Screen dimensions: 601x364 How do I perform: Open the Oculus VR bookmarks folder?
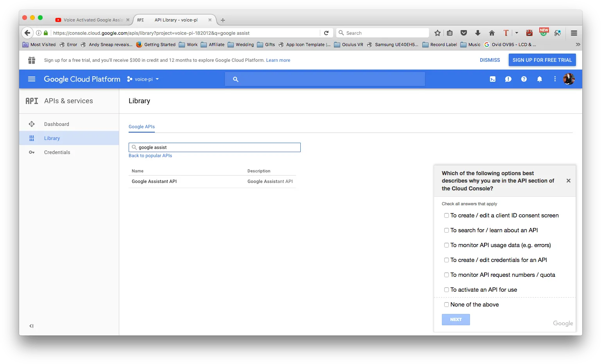point(348,45)
